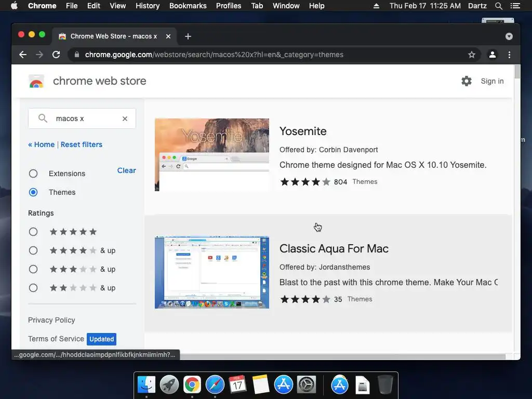Reload the Chrome Web Store page
The width and height of the screenshot is (532, 399).
click(56, 55)
